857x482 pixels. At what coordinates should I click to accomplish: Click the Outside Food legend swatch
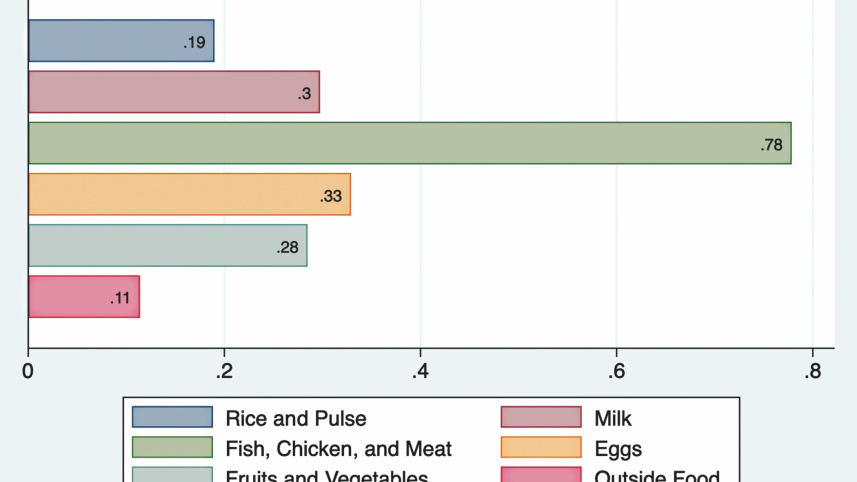tap(541, 475)
